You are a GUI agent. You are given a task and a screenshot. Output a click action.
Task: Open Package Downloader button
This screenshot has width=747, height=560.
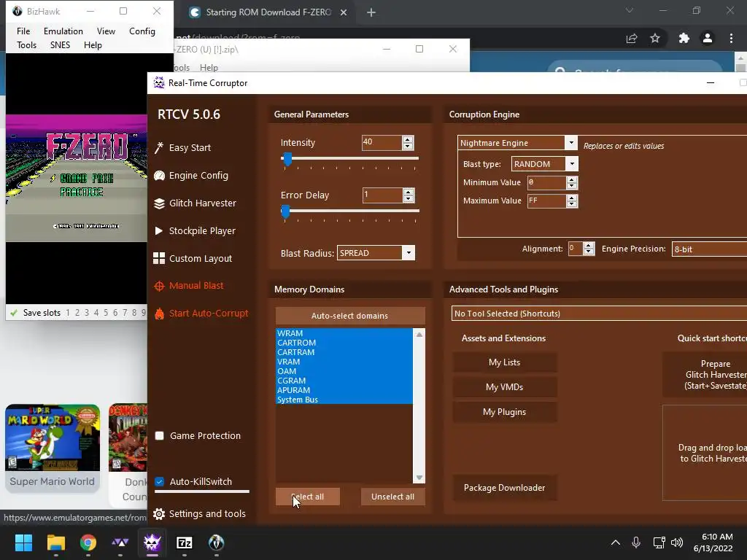tap(505, 488)
